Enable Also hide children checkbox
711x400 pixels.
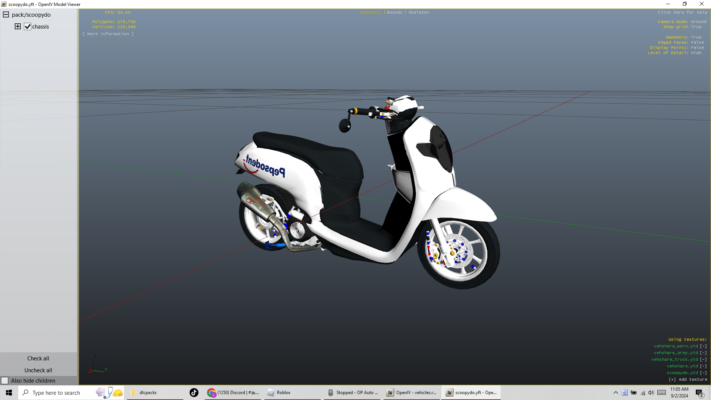pos(5,381)
